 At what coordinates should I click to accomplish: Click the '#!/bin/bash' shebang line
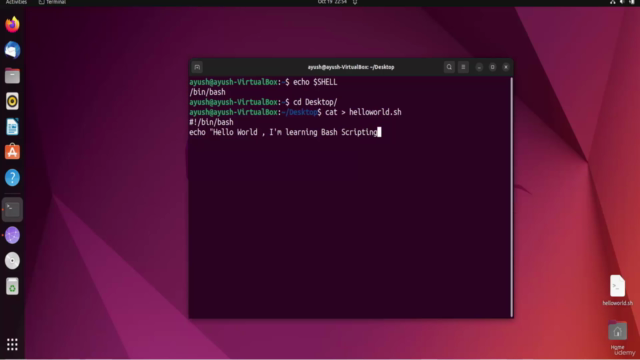click(x=211, y=122)
